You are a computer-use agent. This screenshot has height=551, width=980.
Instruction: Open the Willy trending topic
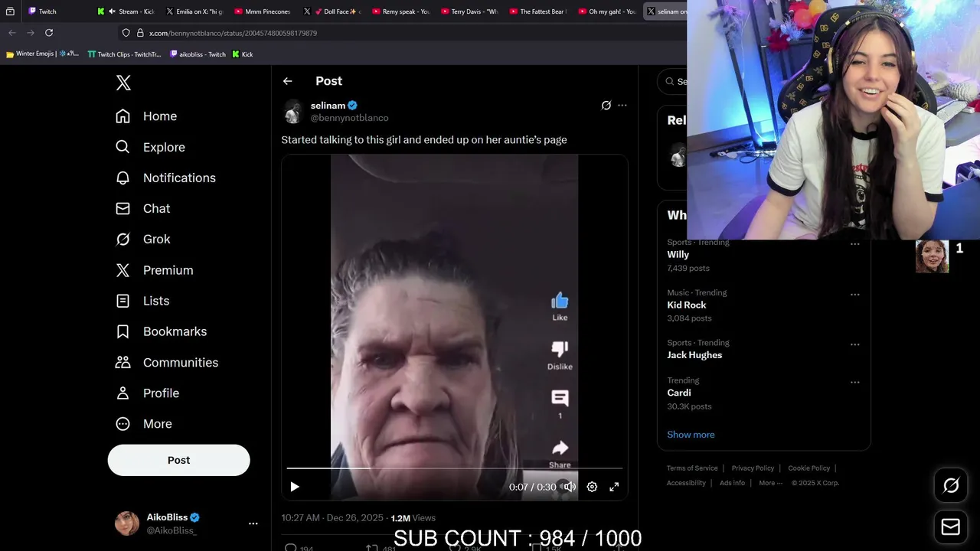click(x=678, y=255)
